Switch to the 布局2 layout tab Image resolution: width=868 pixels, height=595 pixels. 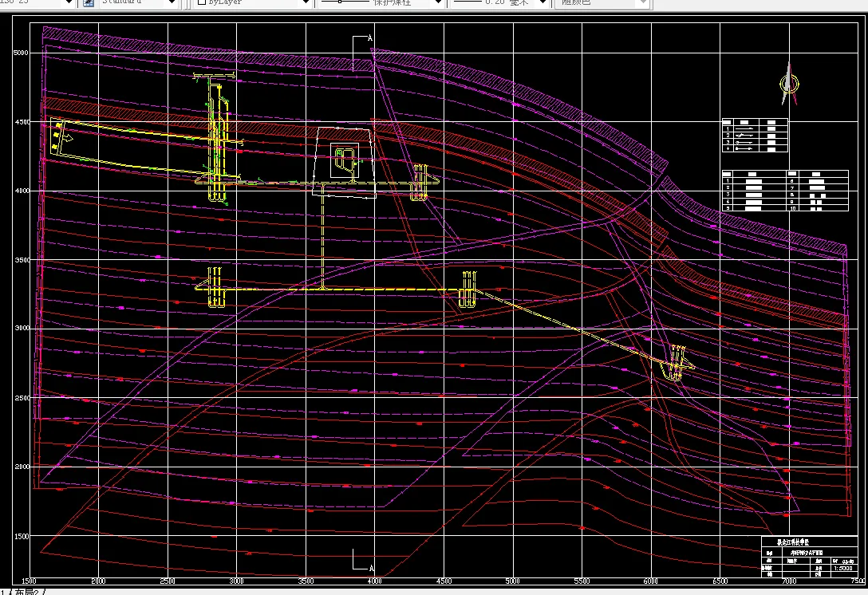point(27,592)
